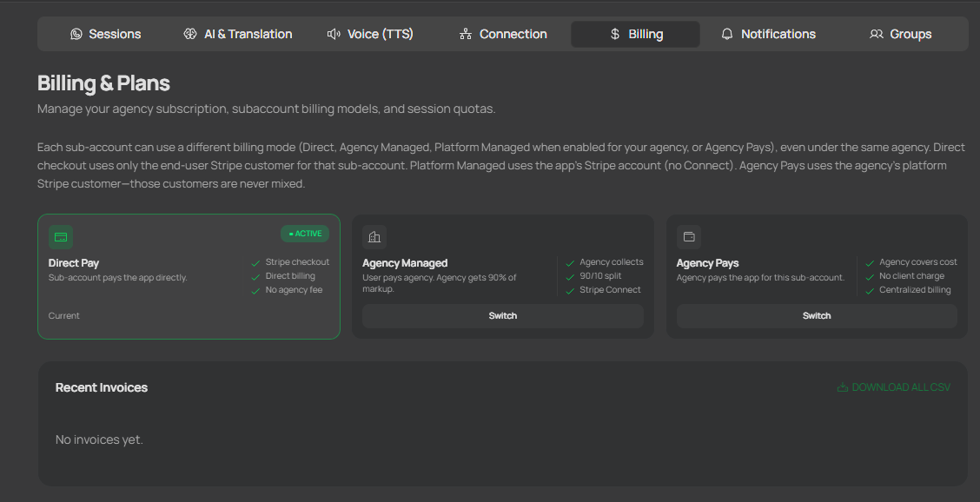Click the Recent Invoices heading
Image resolution: width=980 pixels, height=502 pixels.
coord(102,387)
